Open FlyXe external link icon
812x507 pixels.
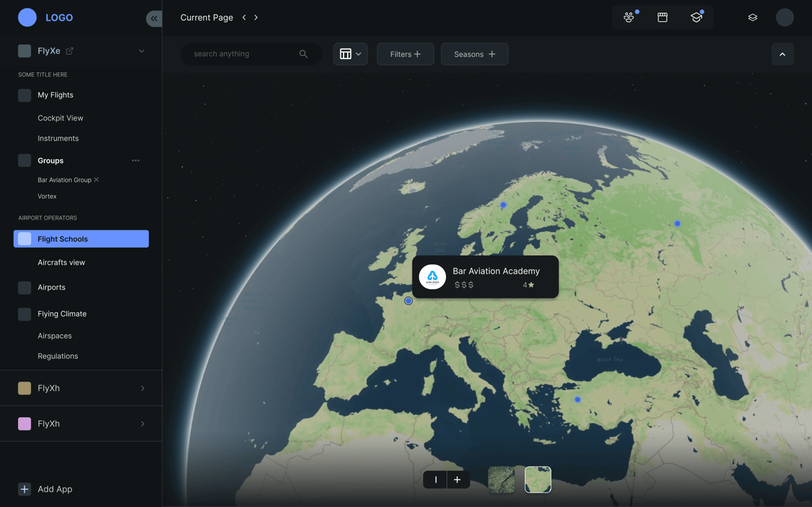69,50
